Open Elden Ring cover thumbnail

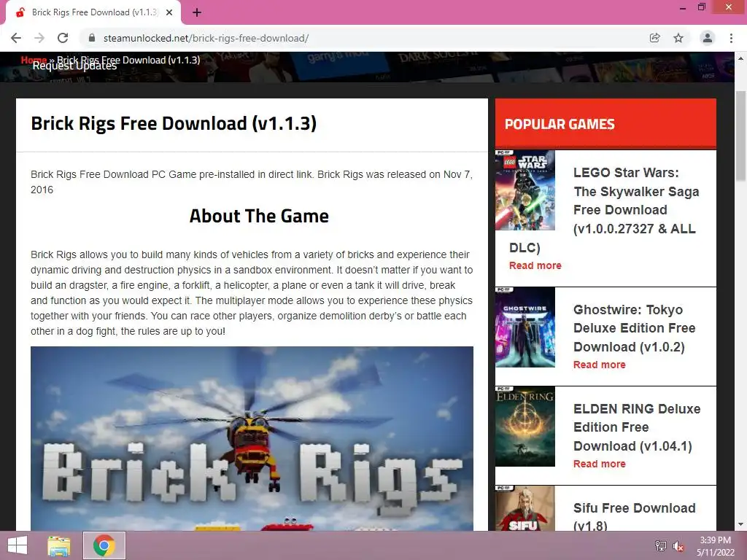click(525, 426)
